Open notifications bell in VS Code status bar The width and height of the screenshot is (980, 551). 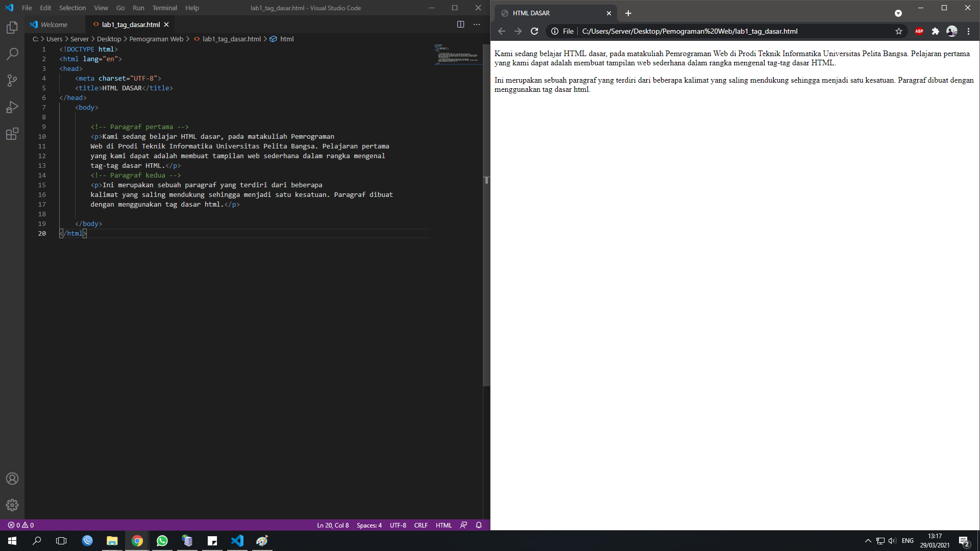[479, 525]
